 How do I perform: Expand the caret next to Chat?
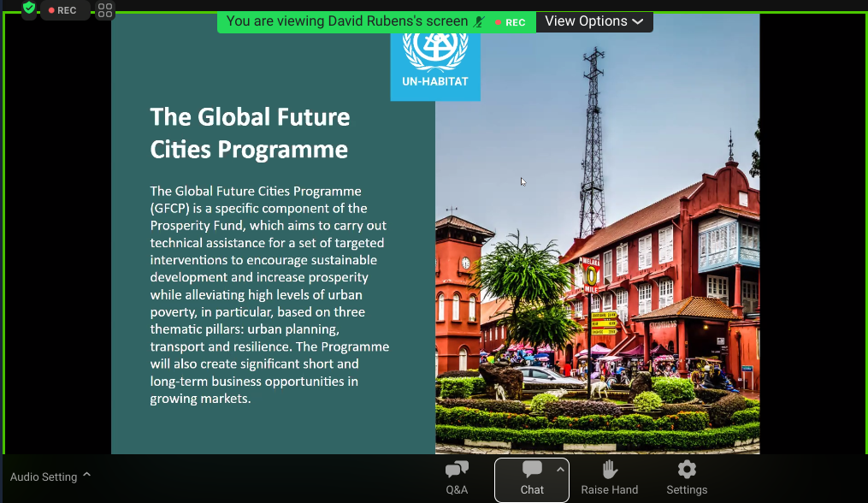pyautogui.click(x=561, y=469)
